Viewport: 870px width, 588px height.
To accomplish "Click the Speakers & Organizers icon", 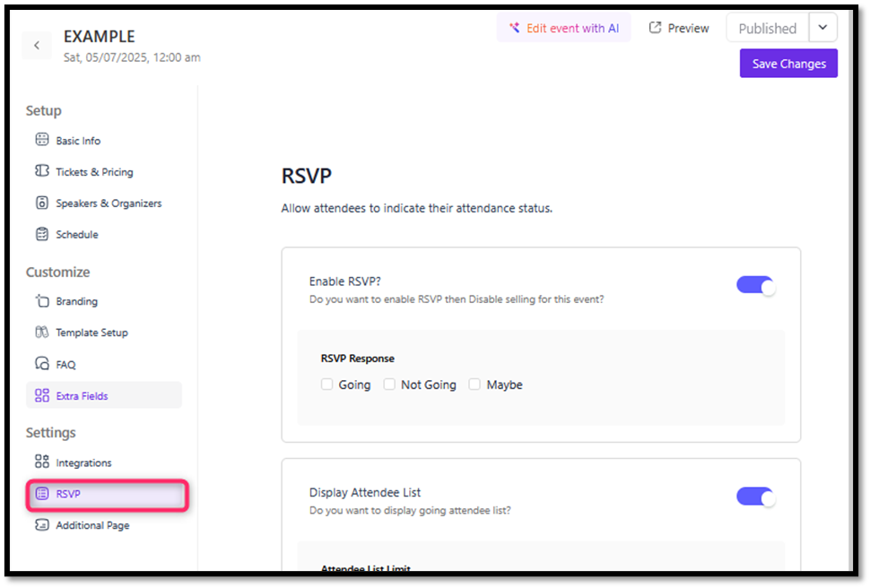I will click(x=41, y=203).
